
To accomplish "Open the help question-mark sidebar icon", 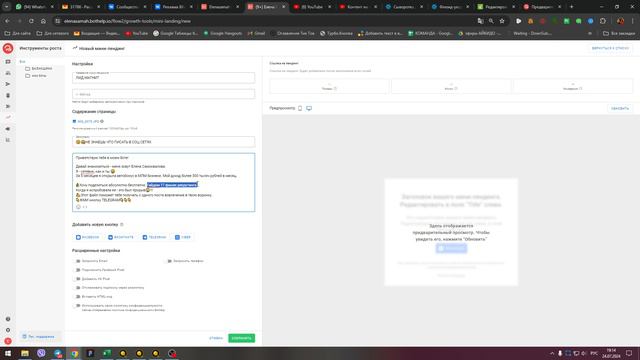I will click(x=8, y=319).
